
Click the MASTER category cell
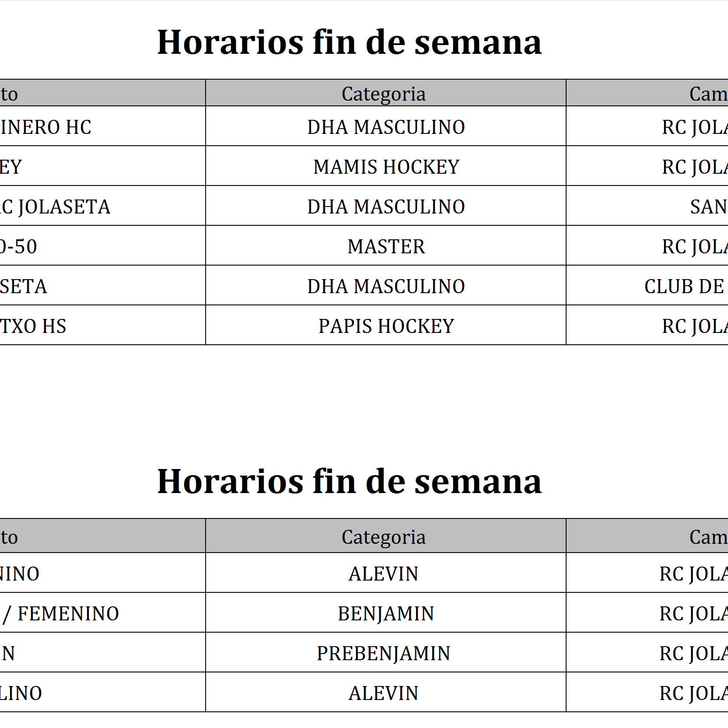click(x=386, y=246)
